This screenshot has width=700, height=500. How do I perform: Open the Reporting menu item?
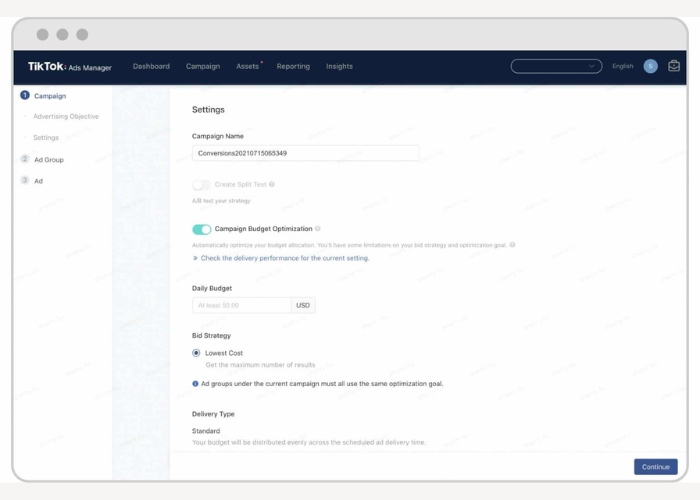pos(293,66)
